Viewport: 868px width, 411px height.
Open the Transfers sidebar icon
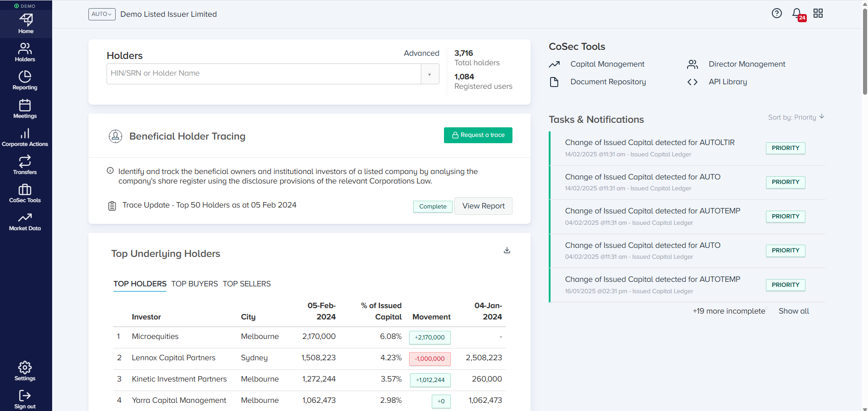coord(25,165)
